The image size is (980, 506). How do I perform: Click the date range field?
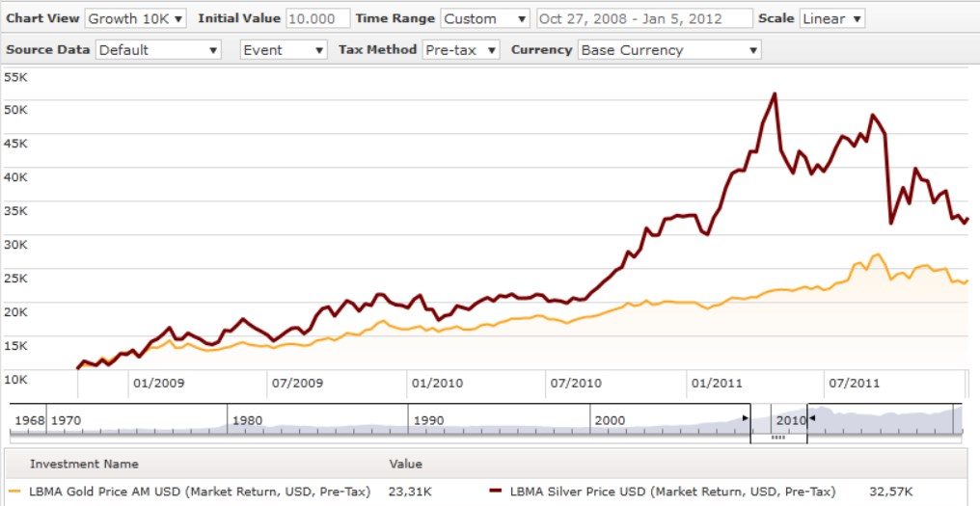pyautogui.click(x=643, y=18)
